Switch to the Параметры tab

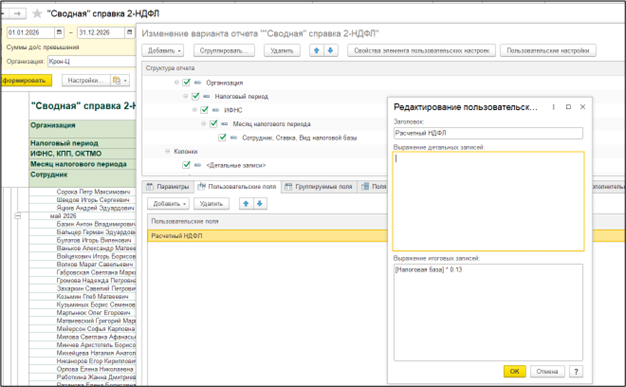[168, 187]
